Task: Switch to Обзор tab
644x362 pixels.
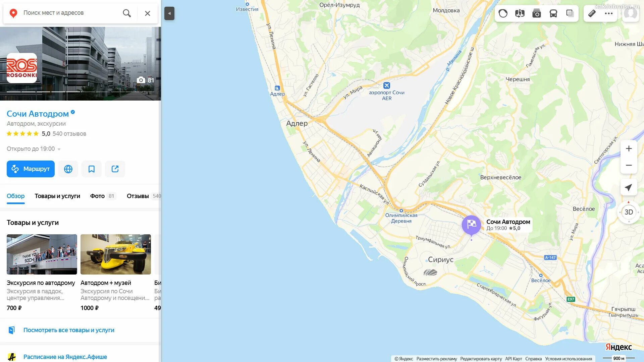Action: [x=15, y=196]
